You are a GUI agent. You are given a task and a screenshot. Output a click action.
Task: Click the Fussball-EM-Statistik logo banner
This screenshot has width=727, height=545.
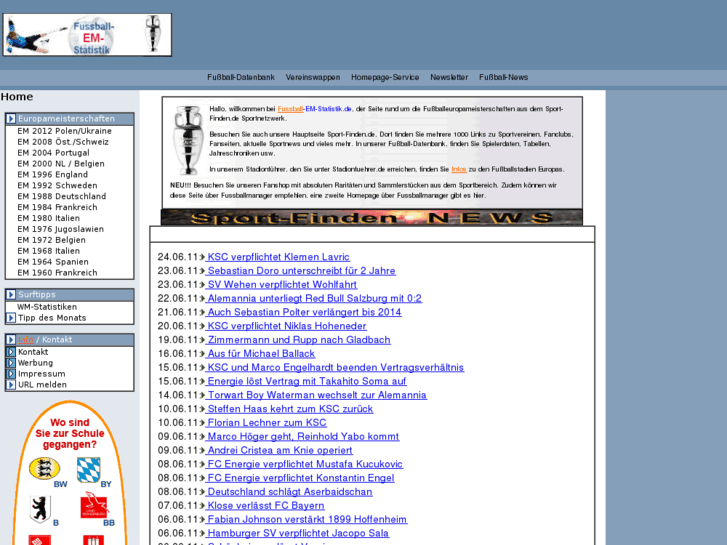[x=87, y=35]
